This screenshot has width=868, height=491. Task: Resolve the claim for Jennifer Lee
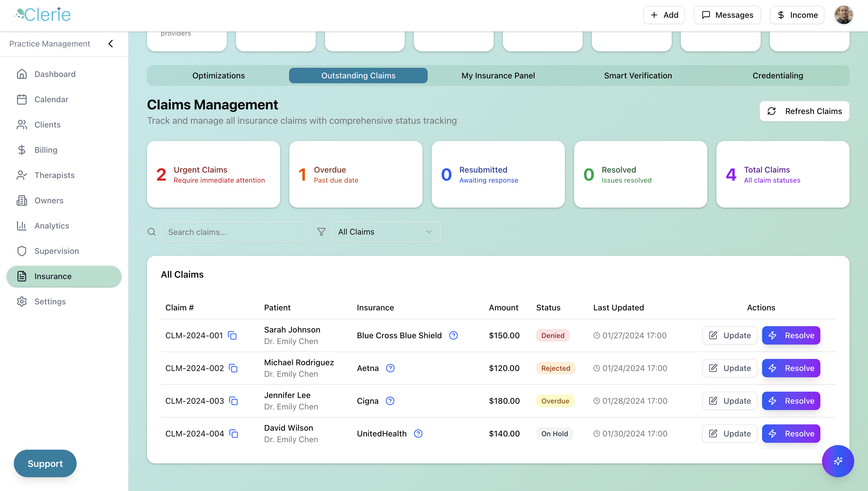[x=791, y=401]
